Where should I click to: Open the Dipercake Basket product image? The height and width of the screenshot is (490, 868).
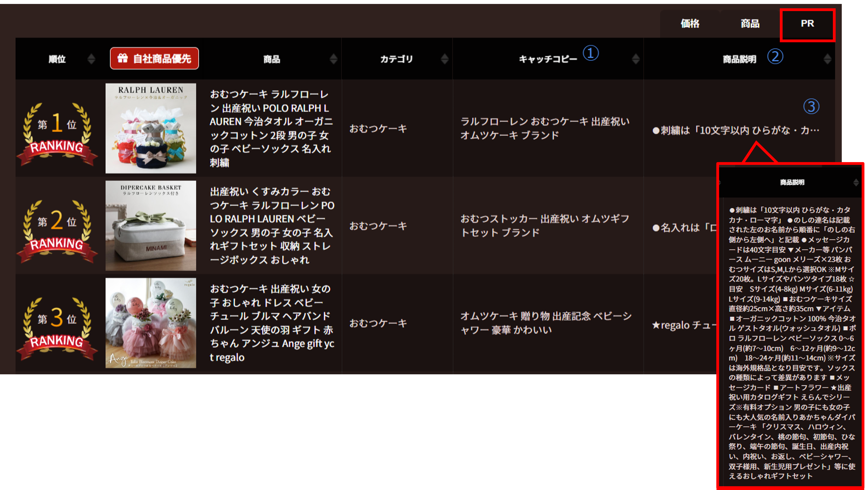[151, 226]
